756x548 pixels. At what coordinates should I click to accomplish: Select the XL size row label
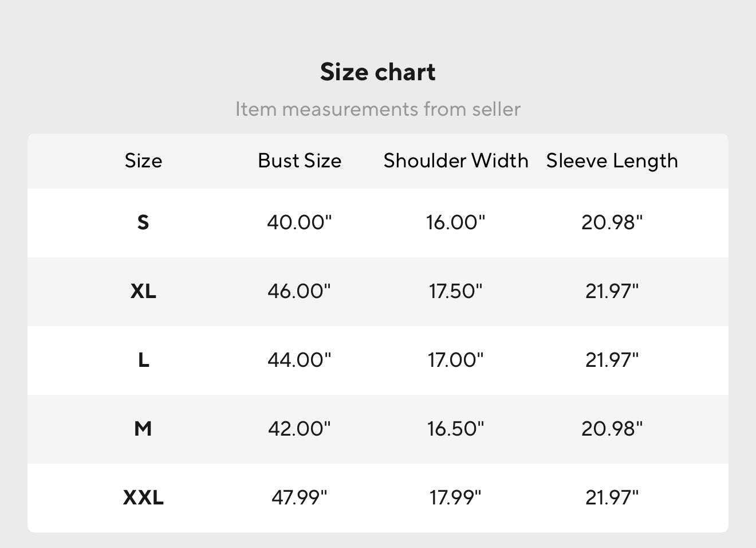(x=143, y=291)
